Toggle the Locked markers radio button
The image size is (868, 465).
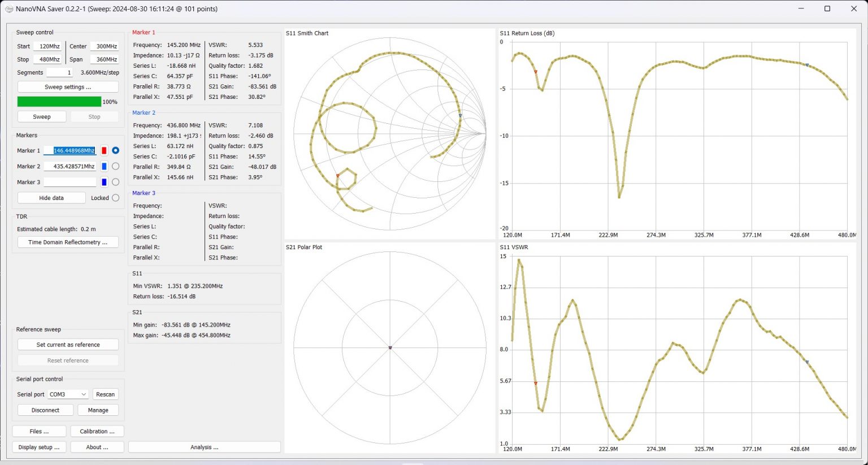point(115,198)
